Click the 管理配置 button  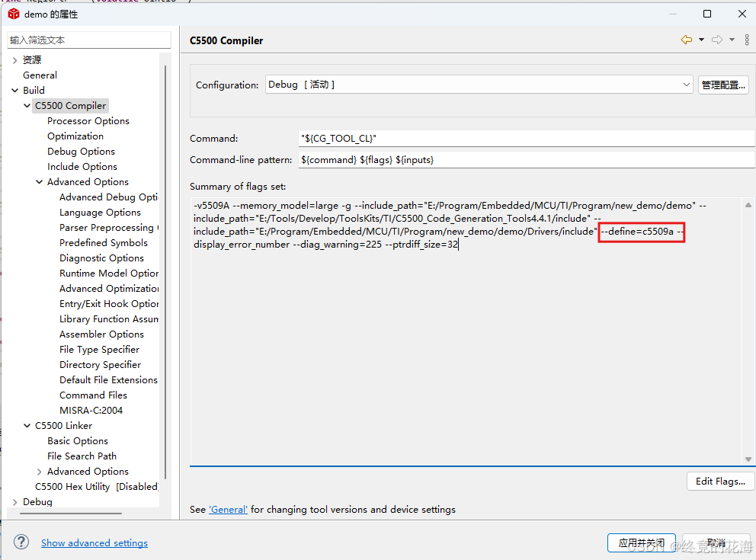coord(723,85)
